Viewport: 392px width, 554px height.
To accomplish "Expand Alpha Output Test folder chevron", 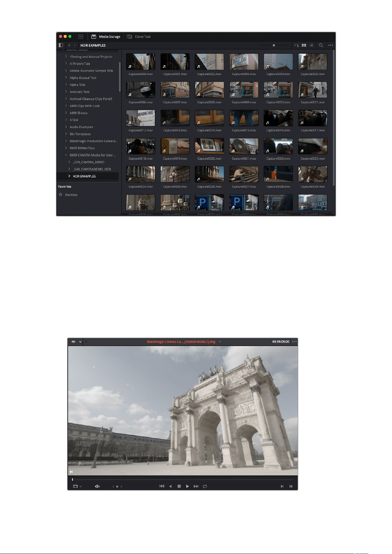I will 66,78.
